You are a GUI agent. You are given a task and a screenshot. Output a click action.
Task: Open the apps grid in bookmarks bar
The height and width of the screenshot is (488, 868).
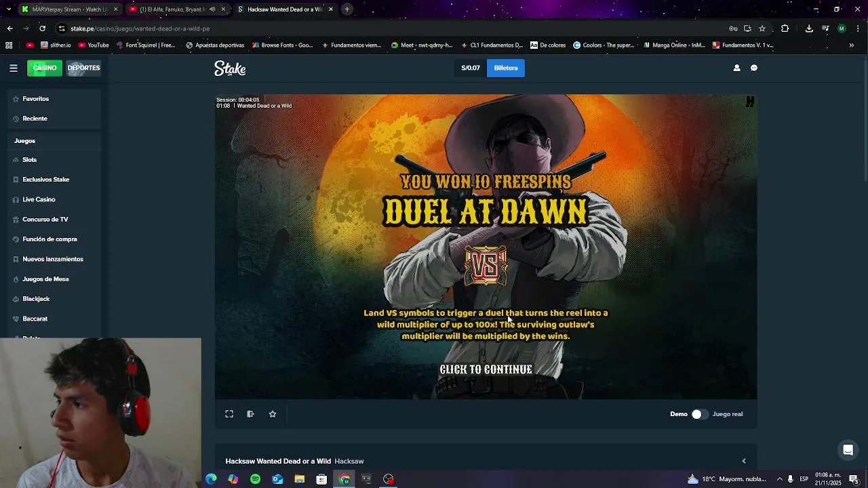pyautogui.click(x=9, y=45)
